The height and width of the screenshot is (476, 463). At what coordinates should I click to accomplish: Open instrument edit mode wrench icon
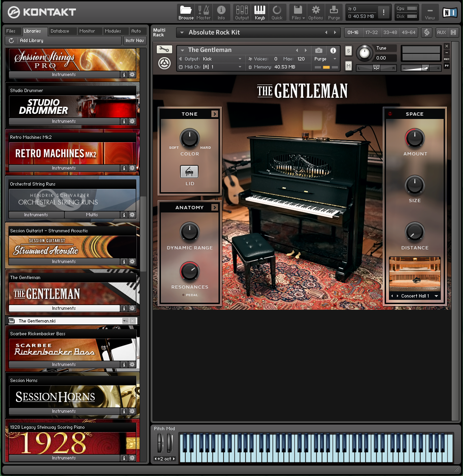click(164, 49)
